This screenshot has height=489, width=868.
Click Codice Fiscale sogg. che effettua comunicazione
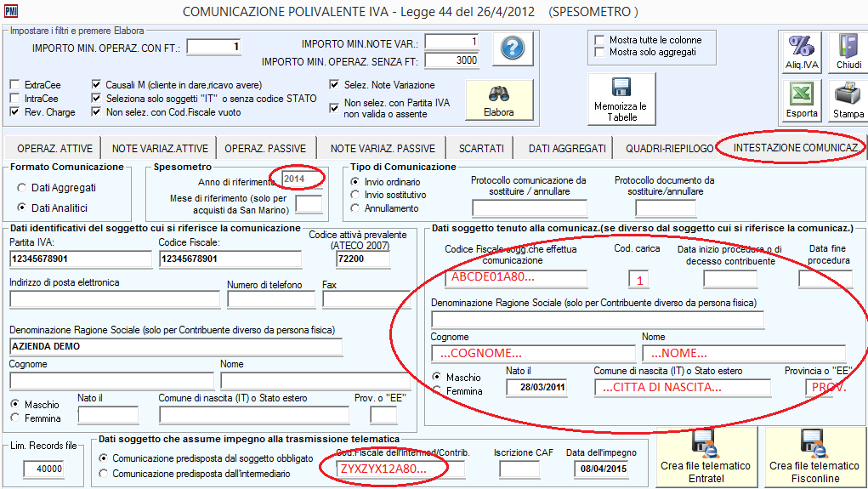pyautogui.click(x=516, y=278)
